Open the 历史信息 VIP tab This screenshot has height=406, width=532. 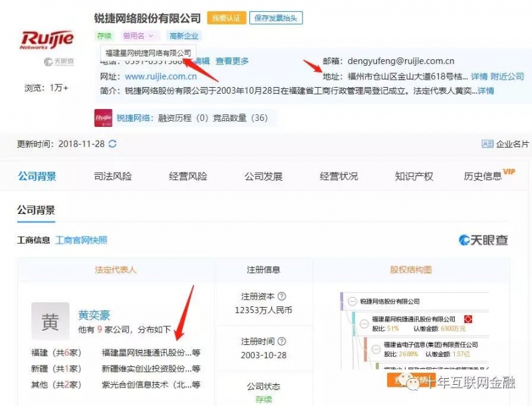489,175
